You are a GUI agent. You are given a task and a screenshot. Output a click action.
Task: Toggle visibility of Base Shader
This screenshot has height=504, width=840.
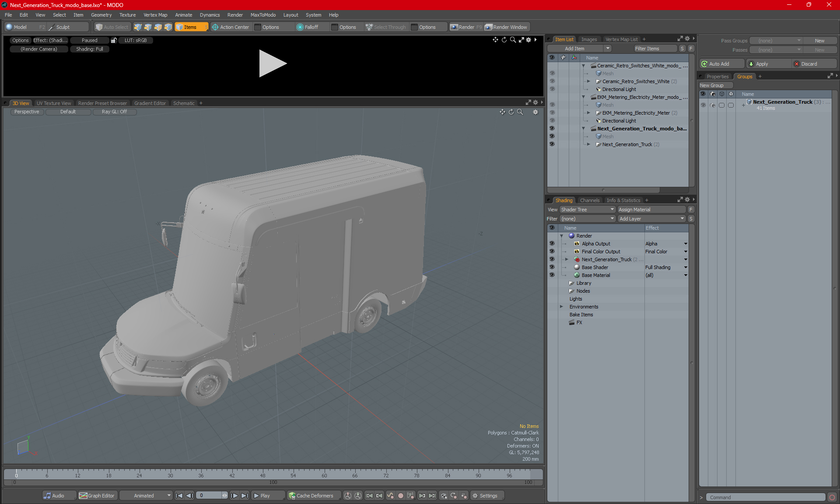pos(552,267)
